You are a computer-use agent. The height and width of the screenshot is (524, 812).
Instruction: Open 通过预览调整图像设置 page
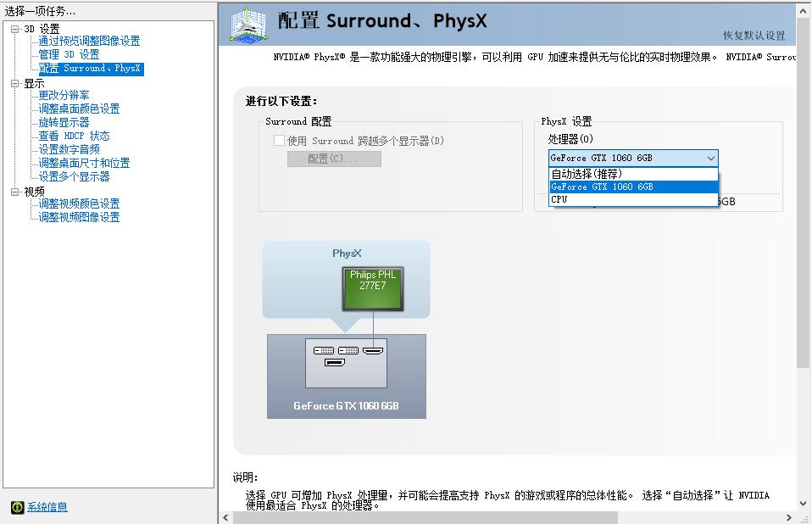point(89,41)
